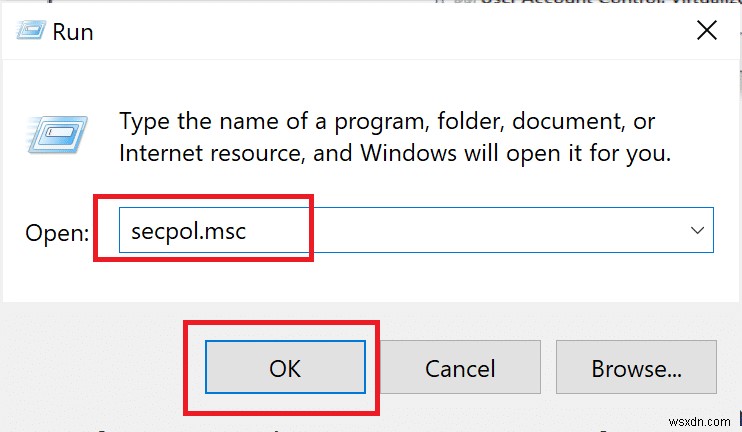The image size is (742, 432).
Task: Click the "Open:" label
Action: coord(57,233)
